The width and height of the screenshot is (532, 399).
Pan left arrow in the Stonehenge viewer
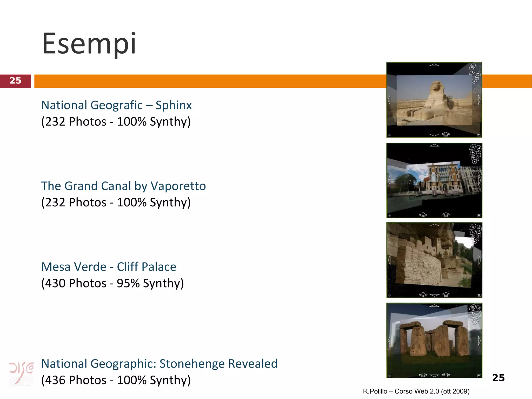click(x=389, y=340)
